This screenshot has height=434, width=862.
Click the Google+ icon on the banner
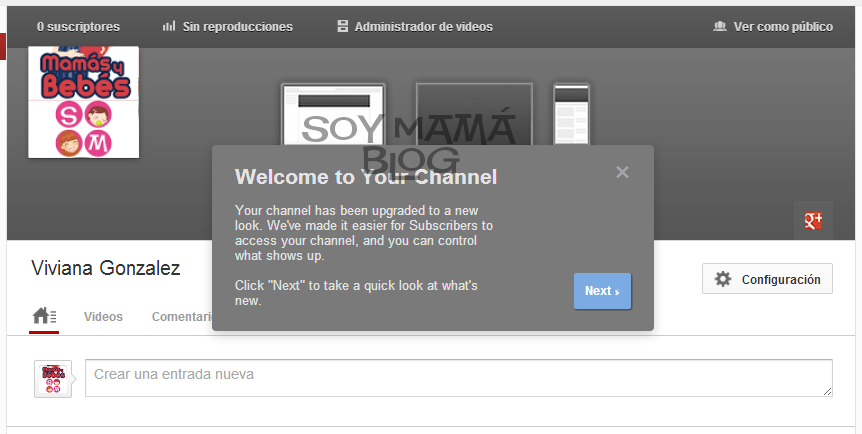(x=813, y=221)
